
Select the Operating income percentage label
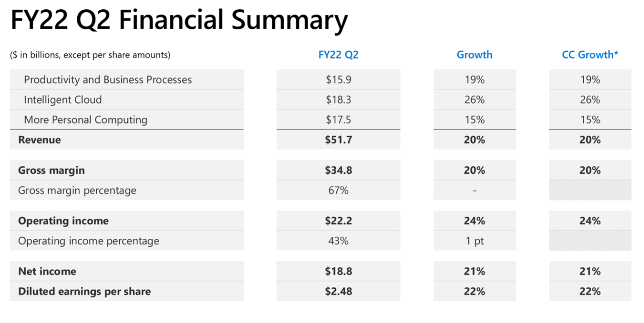tap(89, 241)
